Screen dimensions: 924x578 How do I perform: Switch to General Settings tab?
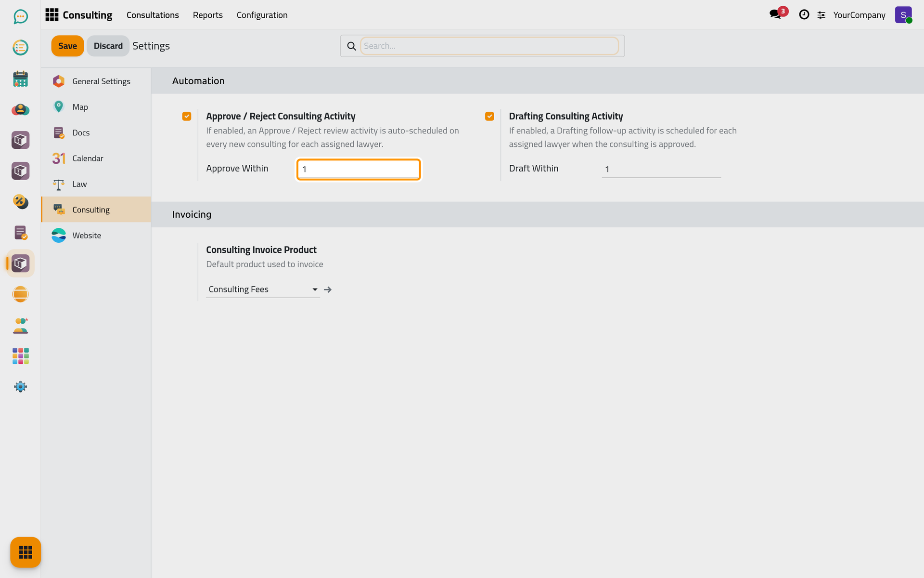pos(96,81)
